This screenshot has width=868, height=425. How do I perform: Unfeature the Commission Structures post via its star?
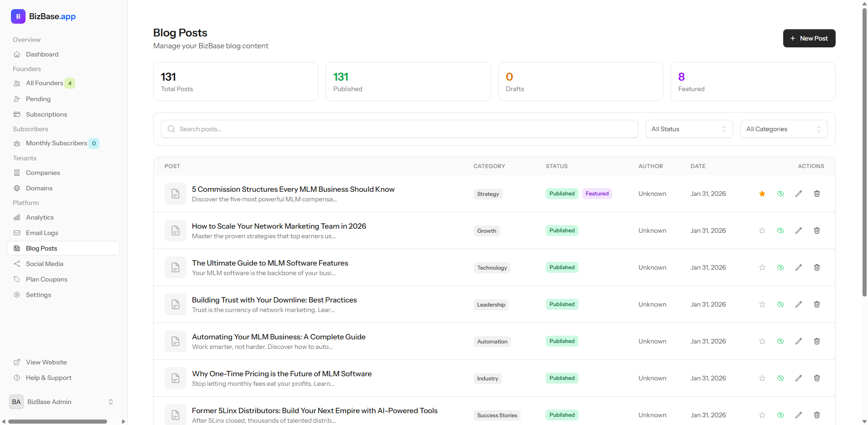point(762,194)
